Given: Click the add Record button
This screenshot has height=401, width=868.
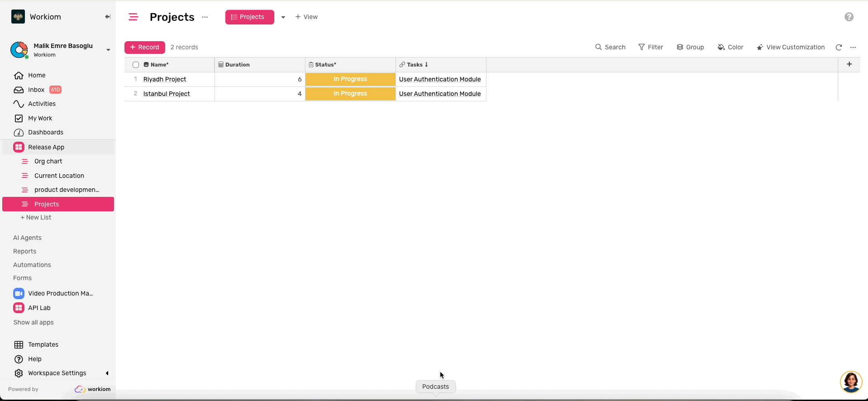Looking at the screenshot, I should coord(145,47).
